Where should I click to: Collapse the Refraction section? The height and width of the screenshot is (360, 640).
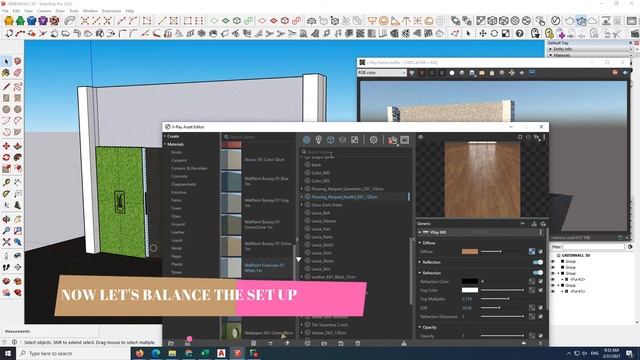tap(420, 273)
